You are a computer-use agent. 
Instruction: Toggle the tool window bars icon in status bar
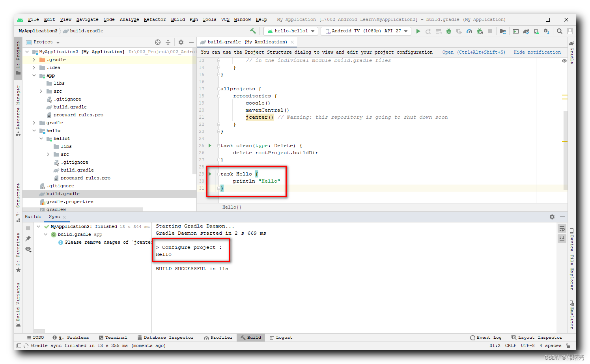pos(19,346)
